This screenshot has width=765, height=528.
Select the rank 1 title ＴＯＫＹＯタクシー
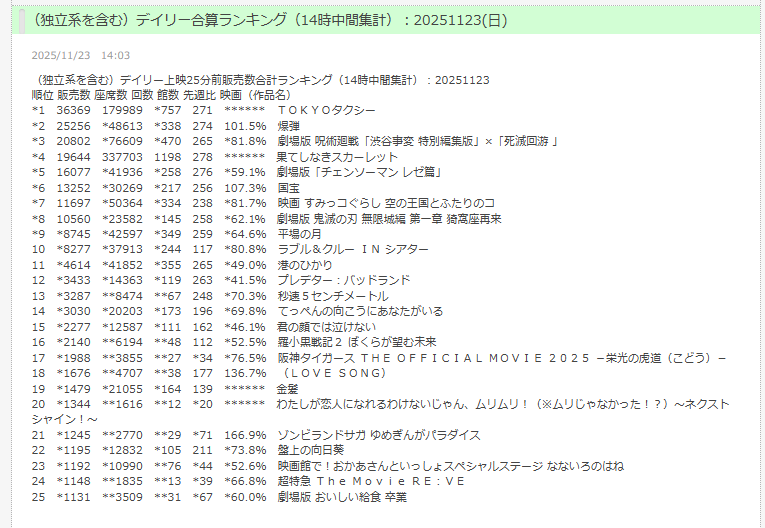coord(326,110)
